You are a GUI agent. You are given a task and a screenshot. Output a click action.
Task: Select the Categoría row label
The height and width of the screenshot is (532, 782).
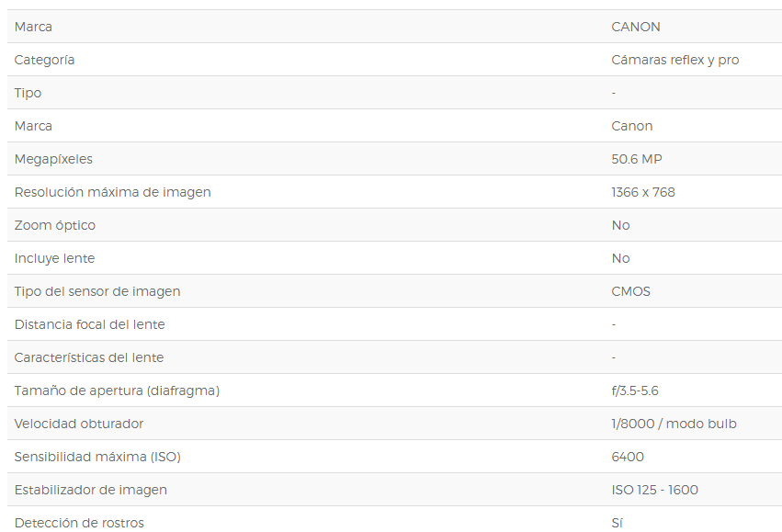tap(44, 61)
